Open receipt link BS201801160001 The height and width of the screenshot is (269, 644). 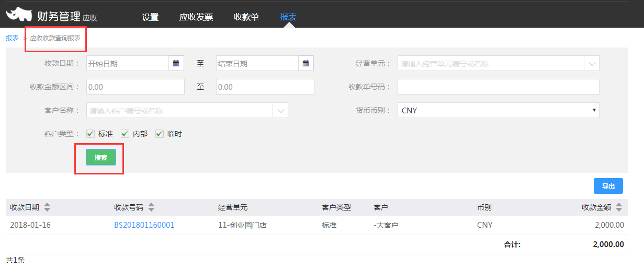pyautogui.click(x=144, y=225)
